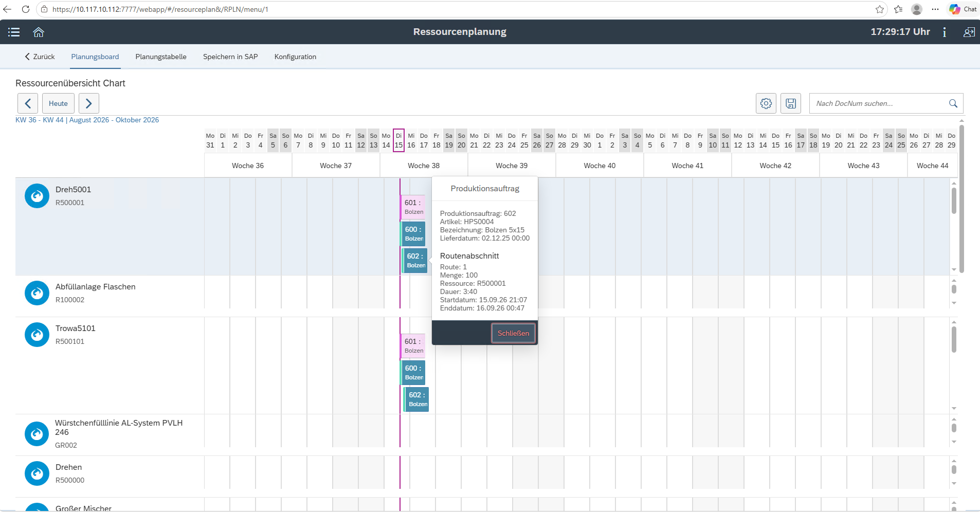
Task: Navigate to previous time period arrow
Action: (x=28, y=103)
